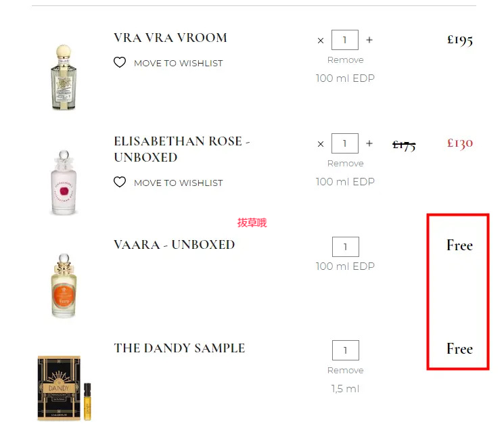
Task: Open the Vaara bottle image
Action: click(x=64, y=285)
